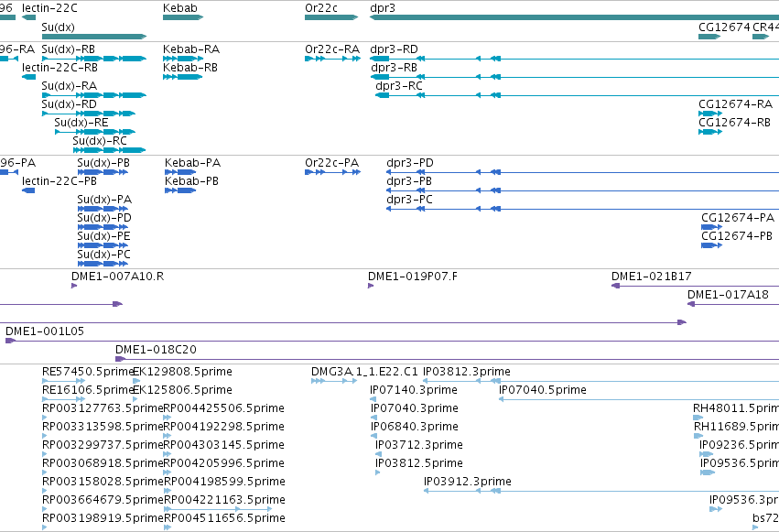Click EST RP004303145.5prime
This screenshot has width=779, height=532.
point(168,454)
